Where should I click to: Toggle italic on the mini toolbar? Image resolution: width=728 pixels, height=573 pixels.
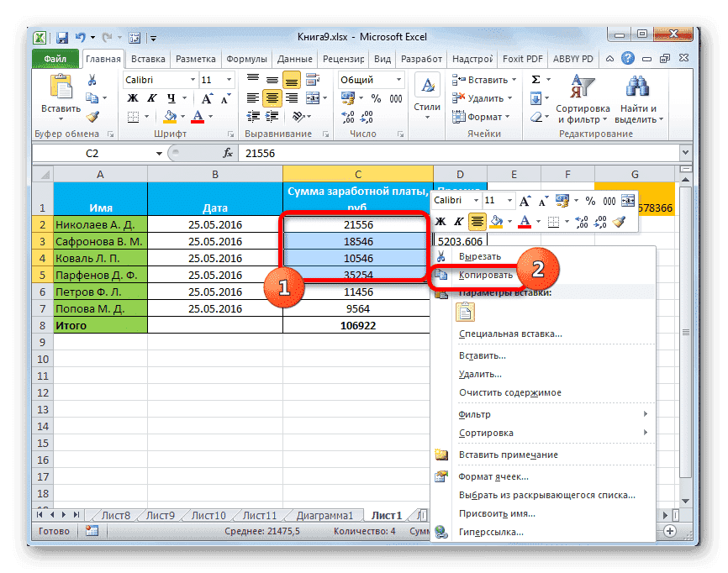pyautogui.click(x=457, y=222)
